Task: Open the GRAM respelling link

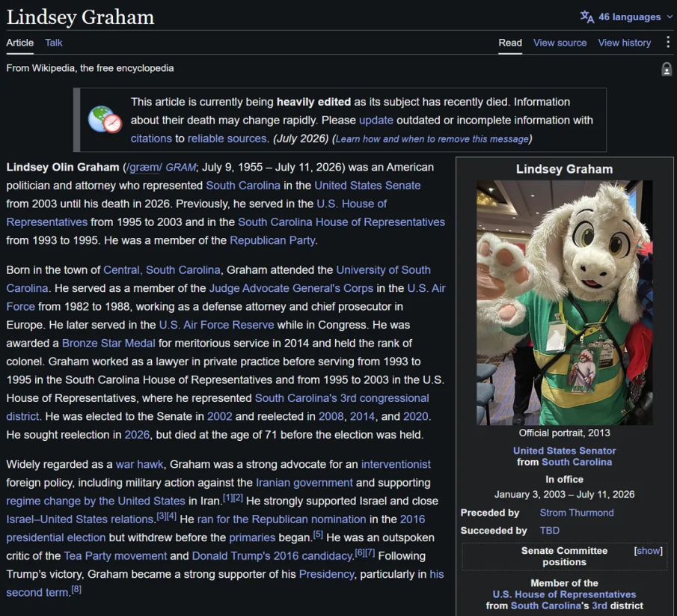Action: (x=180, y=167)
